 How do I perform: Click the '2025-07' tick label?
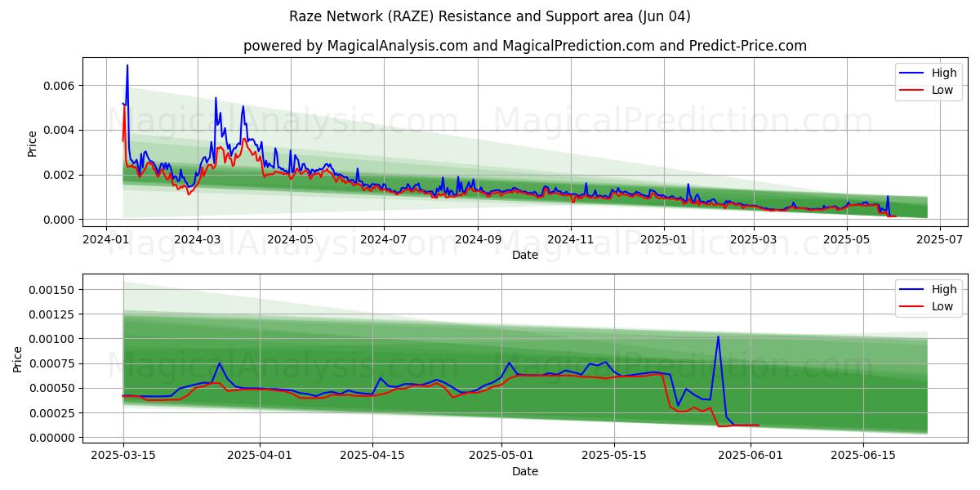point(939,240)
